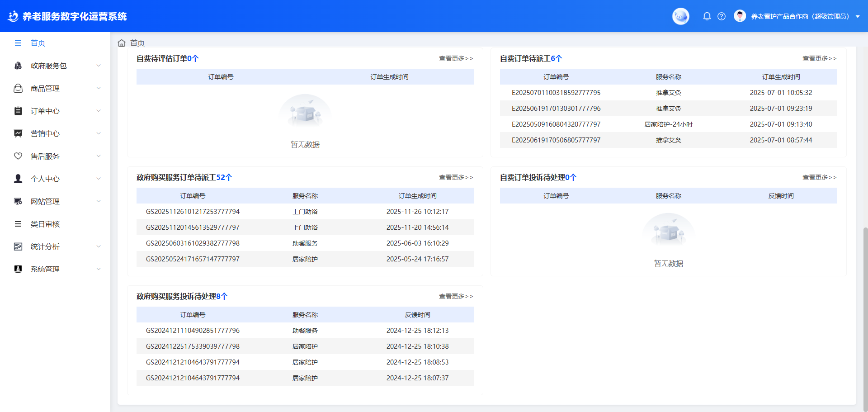Image resolution: width=868 pixels, height=412 pixels.
Task: Click the robot assistant avatar icon
Action: (x=680, y=16)
